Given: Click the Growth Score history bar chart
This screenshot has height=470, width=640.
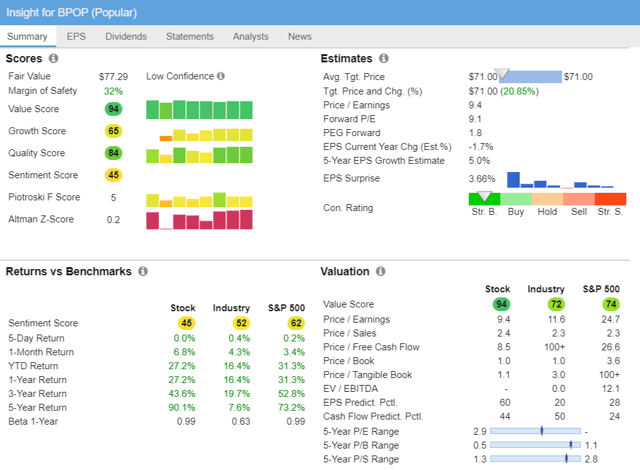Looking at the screenshot, I should (206, 135).
